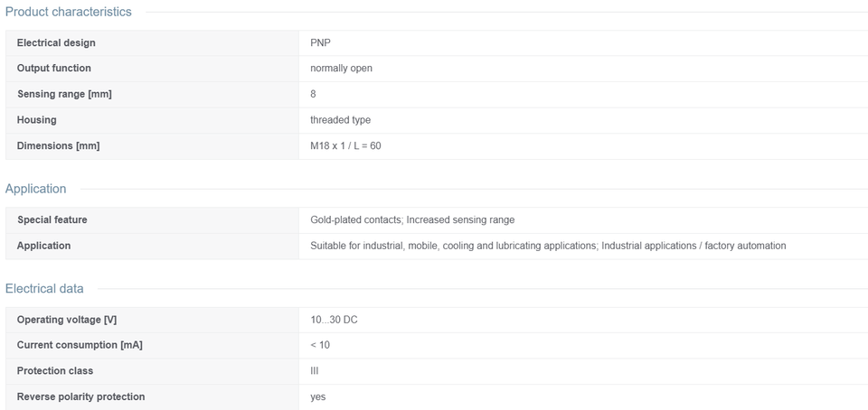The width and height of the screenshot is (868, 410).
Task: Click the 10...30 DC value
Action: (334, 320)
